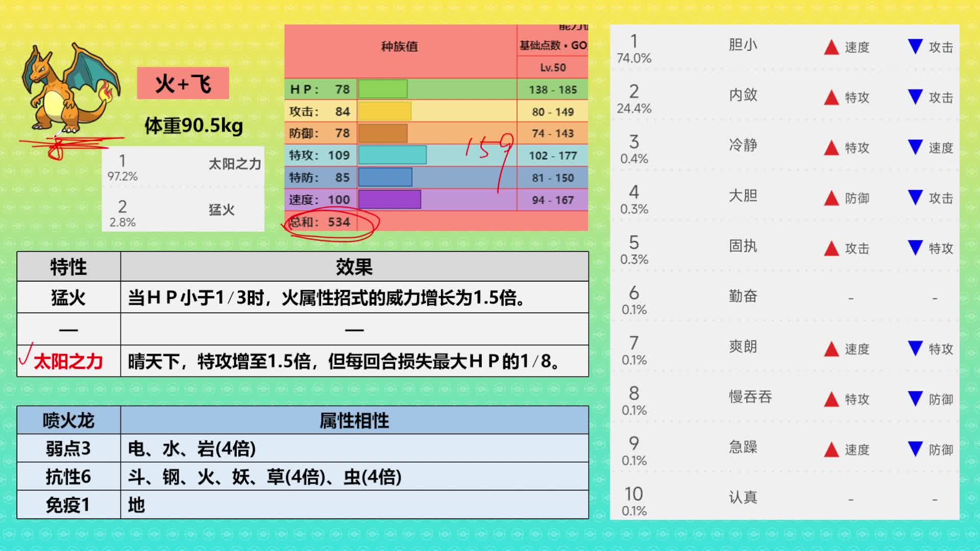Select the 火+飞 type label

183,83
